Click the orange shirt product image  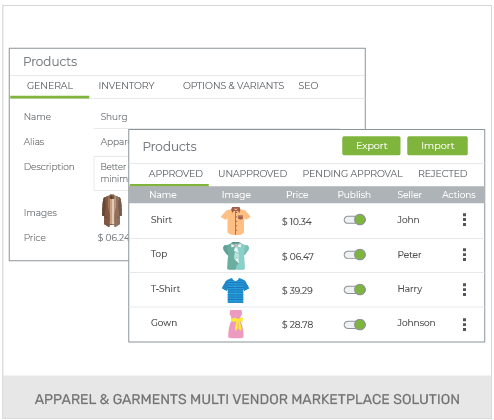(236, 221)
